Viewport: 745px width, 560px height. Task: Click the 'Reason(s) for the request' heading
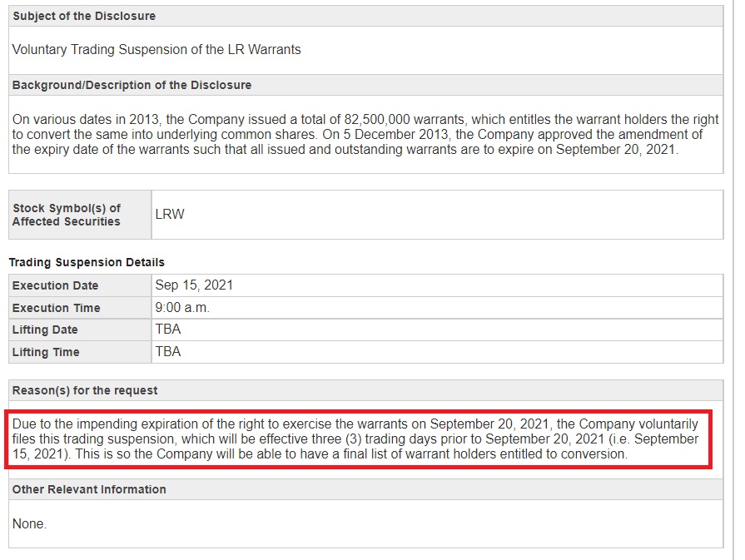[85, 390]
